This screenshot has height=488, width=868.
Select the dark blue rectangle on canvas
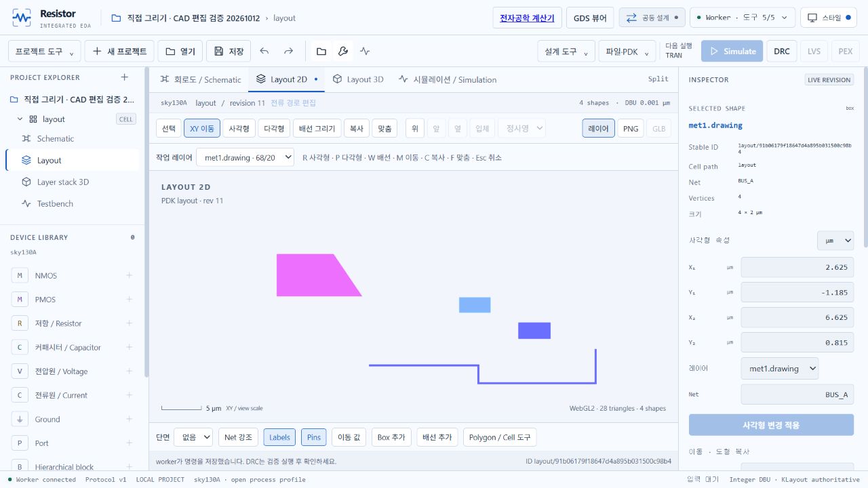point(534,331)
